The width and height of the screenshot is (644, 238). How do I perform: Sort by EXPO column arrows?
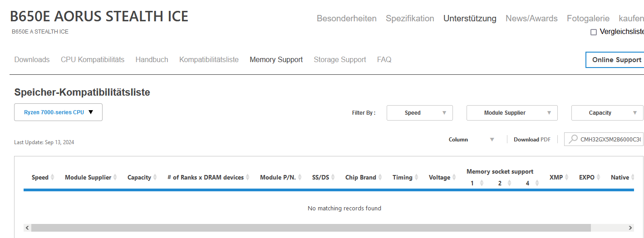pos(599,177)
